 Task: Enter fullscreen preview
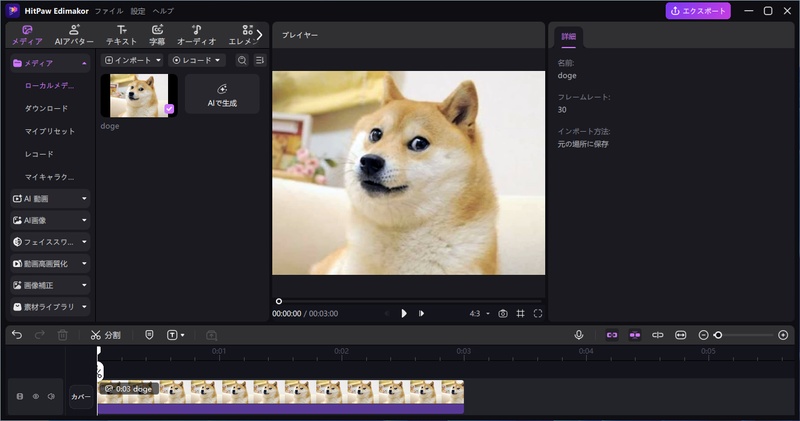coord(538,313)
